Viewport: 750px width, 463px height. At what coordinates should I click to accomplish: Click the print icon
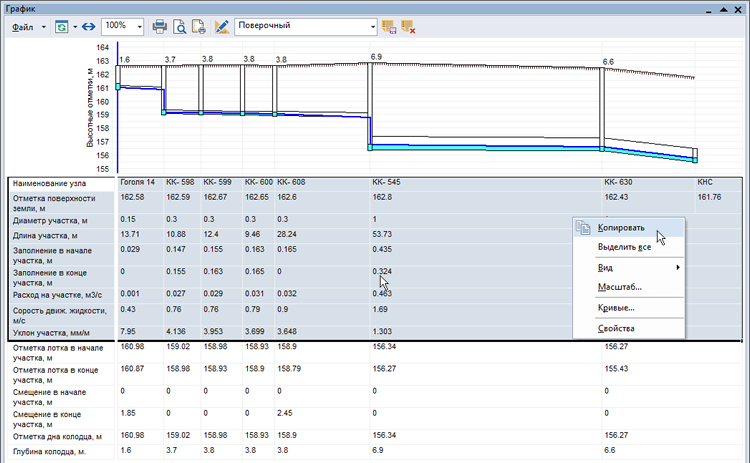pos(160,27)
